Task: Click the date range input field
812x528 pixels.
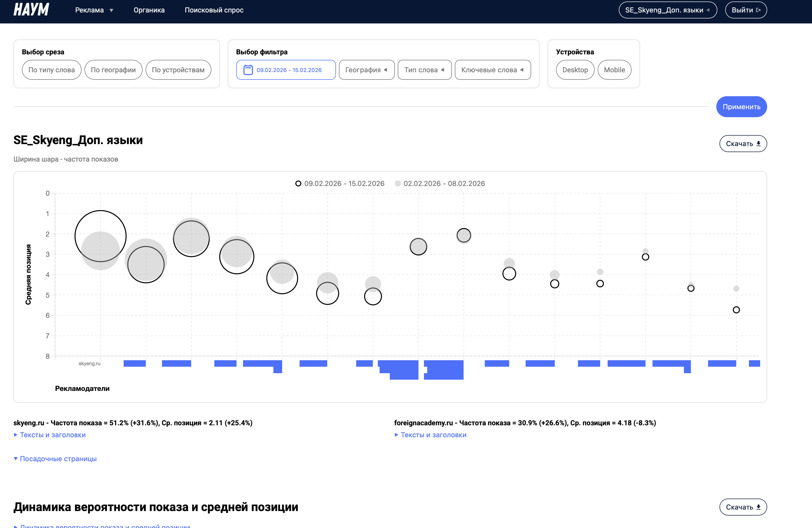Action: click(289, 70)
